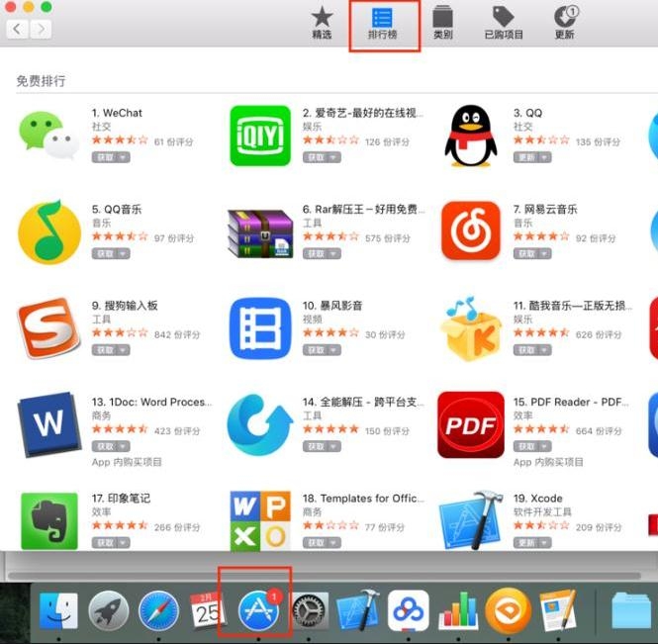Open the Templates for Office icon
Screen dimensions: 658x644
point(260,520)
